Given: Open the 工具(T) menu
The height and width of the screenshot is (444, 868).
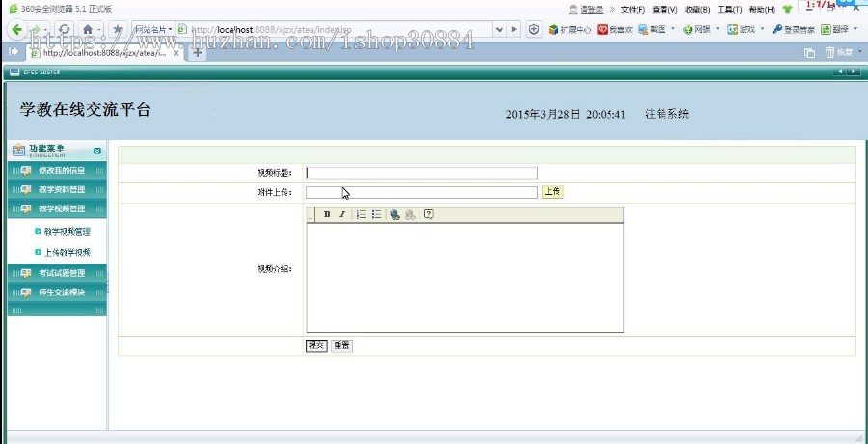Looking at the screenshot, I should [x=730, y=10].
